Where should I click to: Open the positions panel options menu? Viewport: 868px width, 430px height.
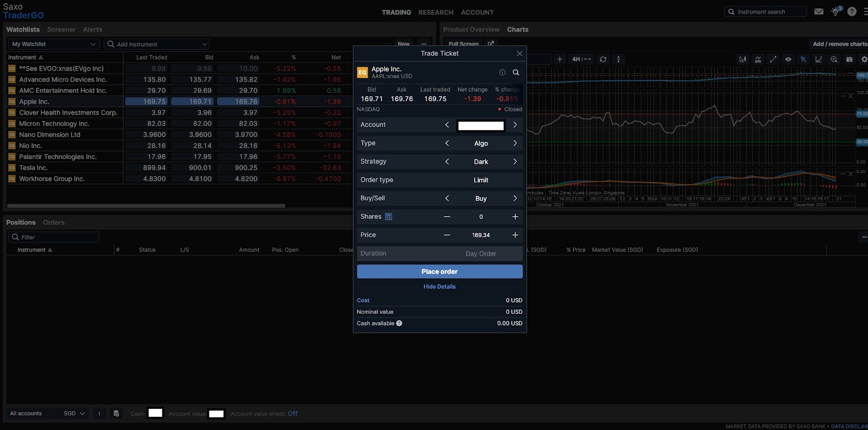tap(864, 237)
